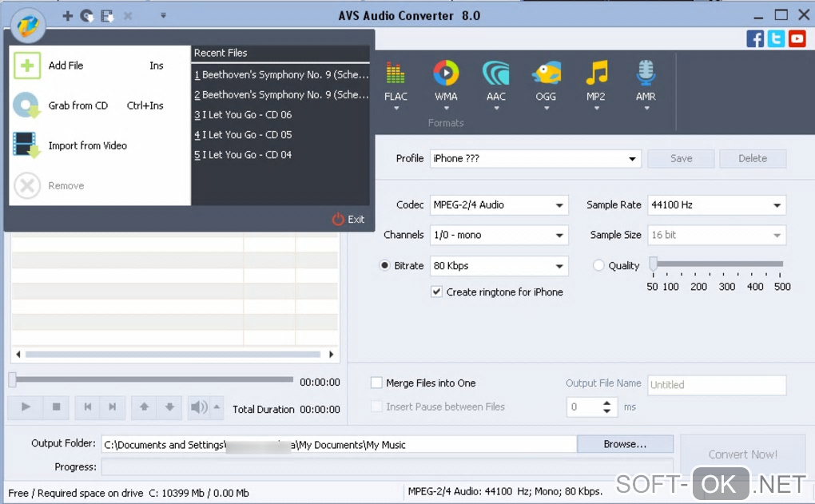Open the Profile dropdown showing iPhone
The width and height of the screenshot is (815, 504).
click(535, 158)
